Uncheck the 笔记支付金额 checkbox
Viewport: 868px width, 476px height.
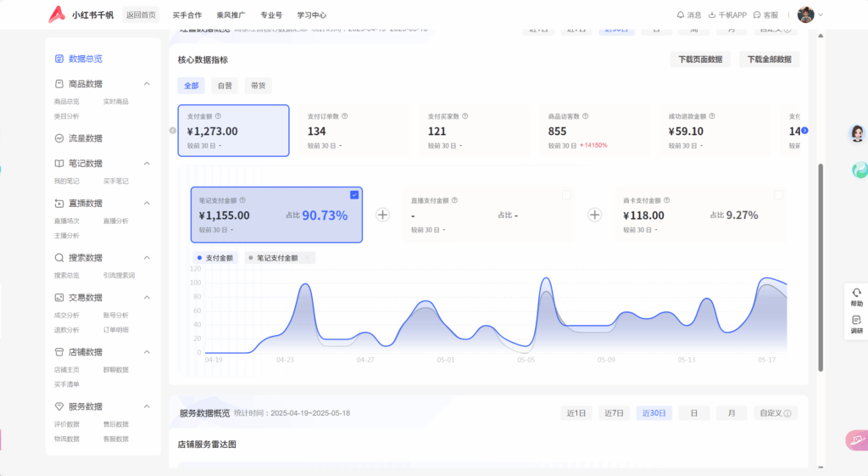point(354,195)
